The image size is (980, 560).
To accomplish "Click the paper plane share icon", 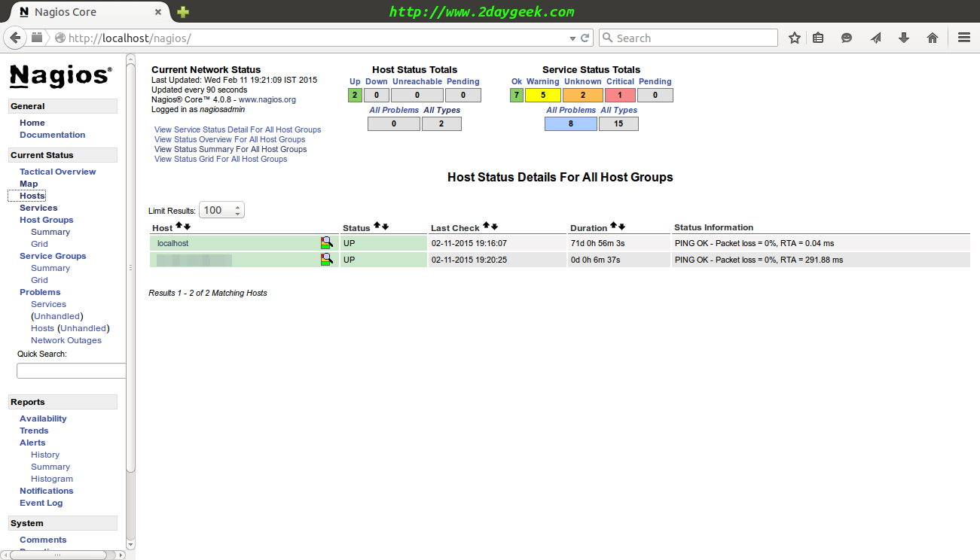I will (875, 38).
